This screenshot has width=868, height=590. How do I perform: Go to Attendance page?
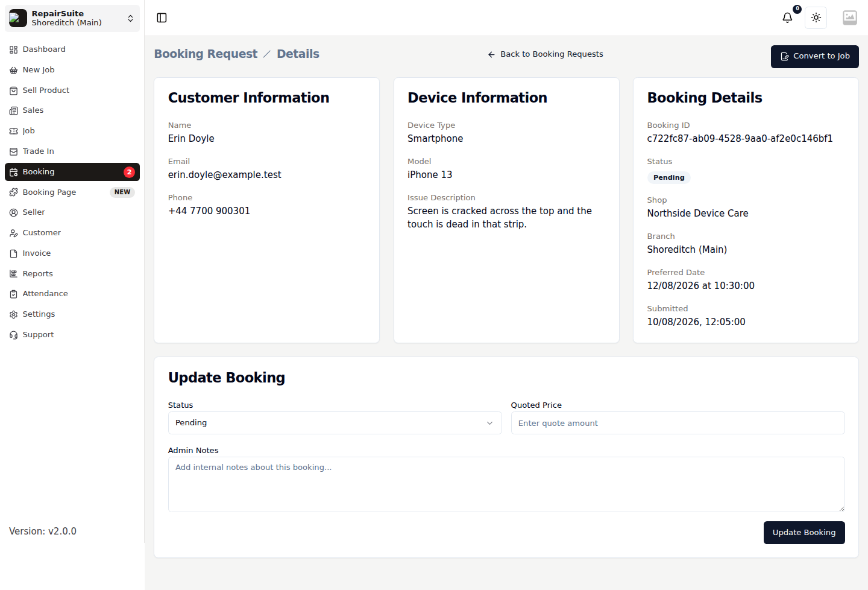(x=72, y=294)
